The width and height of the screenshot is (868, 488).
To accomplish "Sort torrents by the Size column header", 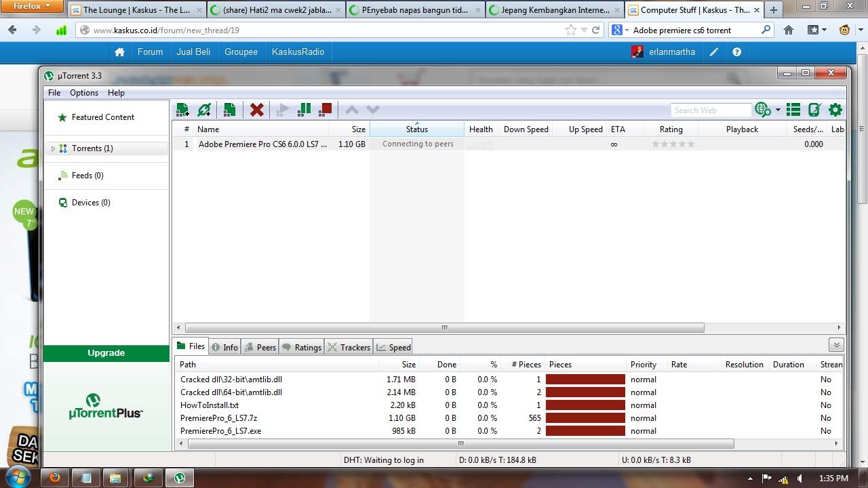I will pos(349,129).
